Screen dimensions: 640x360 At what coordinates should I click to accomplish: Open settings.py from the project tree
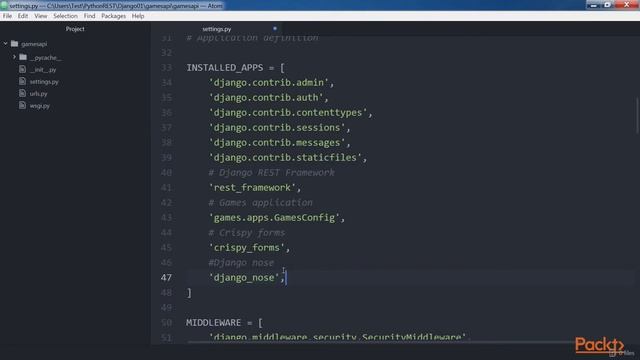pos(44,82)
